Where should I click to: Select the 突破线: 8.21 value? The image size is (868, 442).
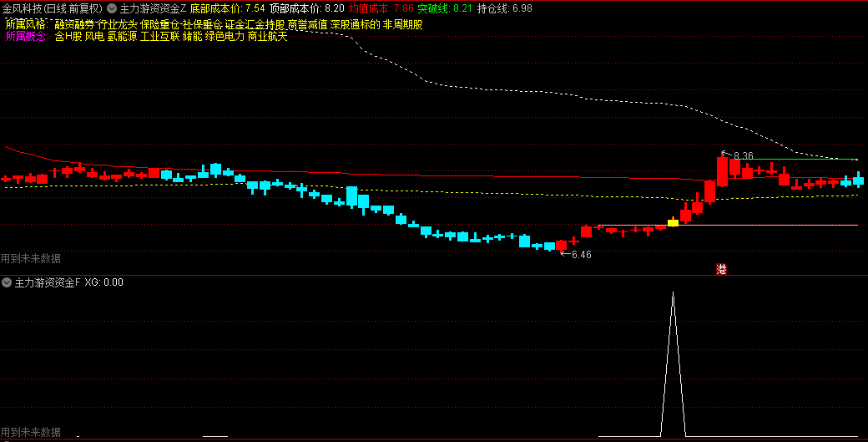coord(445,8)
